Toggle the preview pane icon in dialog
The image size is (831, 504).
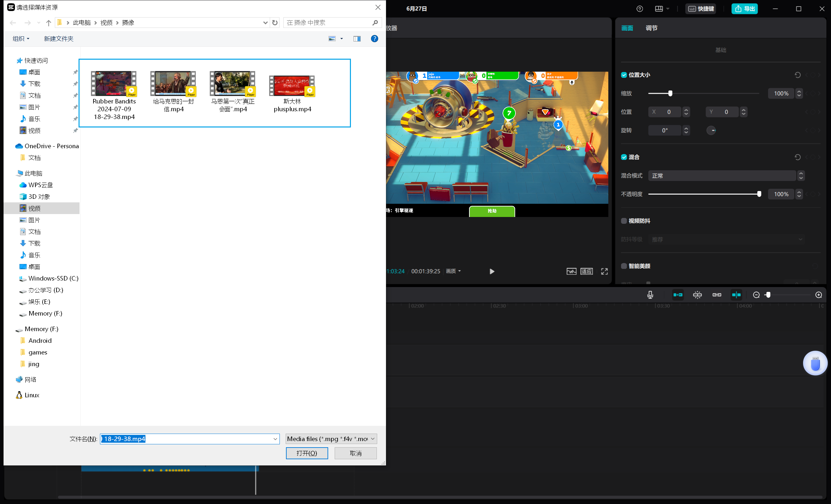click(x=357, y=39)
